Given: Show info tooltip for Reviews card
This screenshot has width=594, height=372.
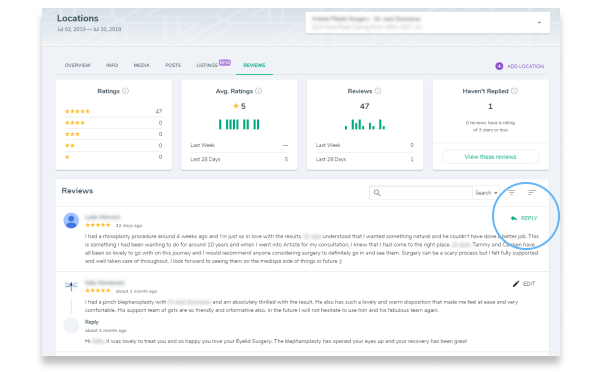Looking at the screenshot, I should [x=378, y=91].
